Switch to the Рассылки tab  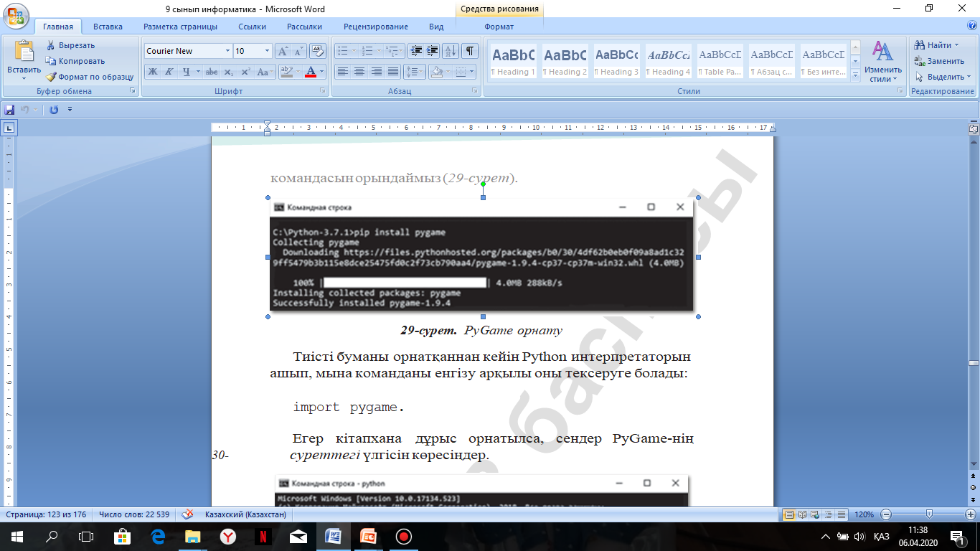click(305, 27)
